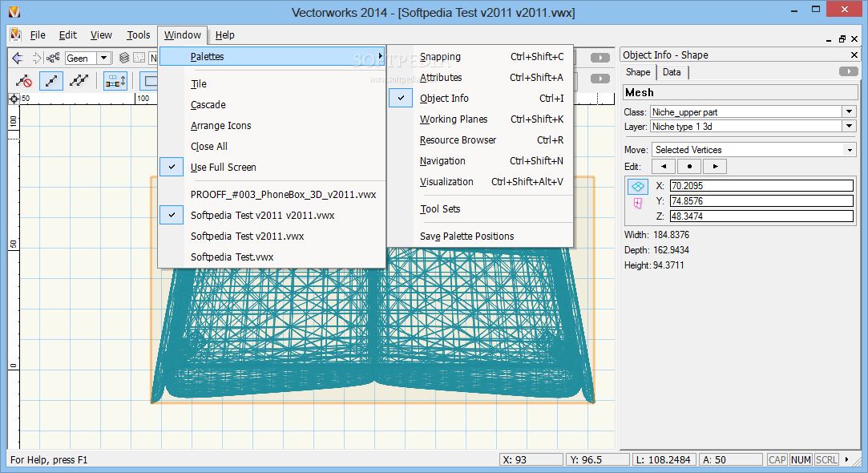
Task: Choose Save Palette Positions
Action: tap(481, 236)
